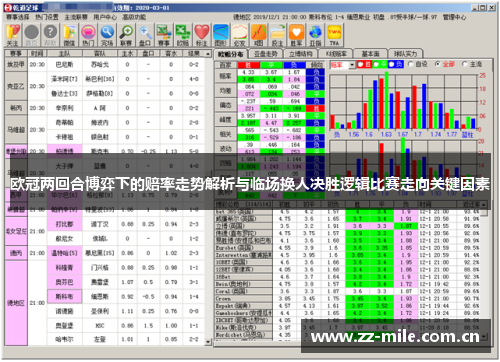Click the 标注 red heart icon
500x362 pixels.
coord(202,35)
